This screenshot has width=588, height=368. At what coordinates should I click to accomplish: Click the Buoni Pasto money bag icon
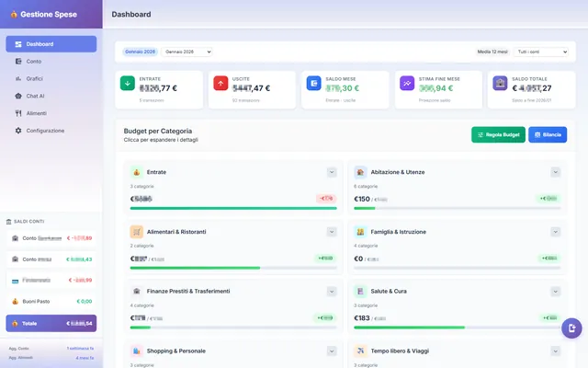coord(15,301)
